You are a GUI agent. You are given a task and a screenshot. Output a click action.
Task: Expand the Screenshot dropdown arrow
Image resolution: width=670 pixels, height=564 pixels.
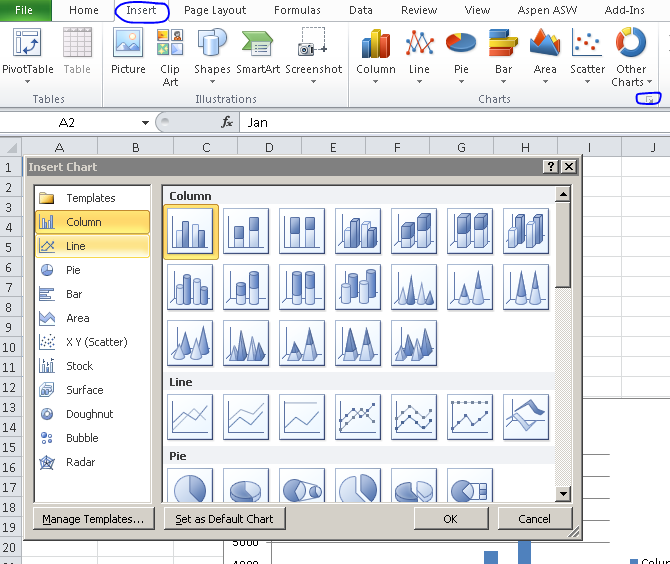click(313, 82)
